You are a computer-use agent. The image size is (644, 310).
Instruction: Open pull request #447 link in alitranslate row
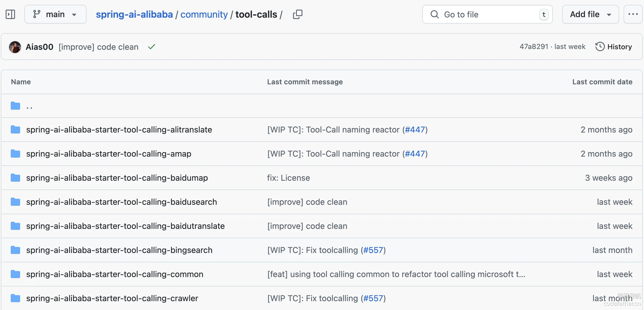pos(415,130)
